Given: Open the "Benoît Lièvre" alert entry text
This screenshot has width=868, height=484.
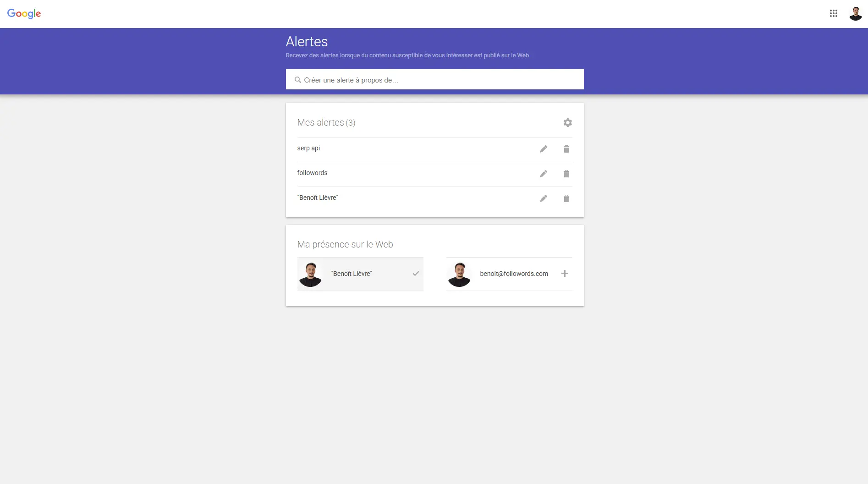Looking at the screenshot, I should [318, 198].
